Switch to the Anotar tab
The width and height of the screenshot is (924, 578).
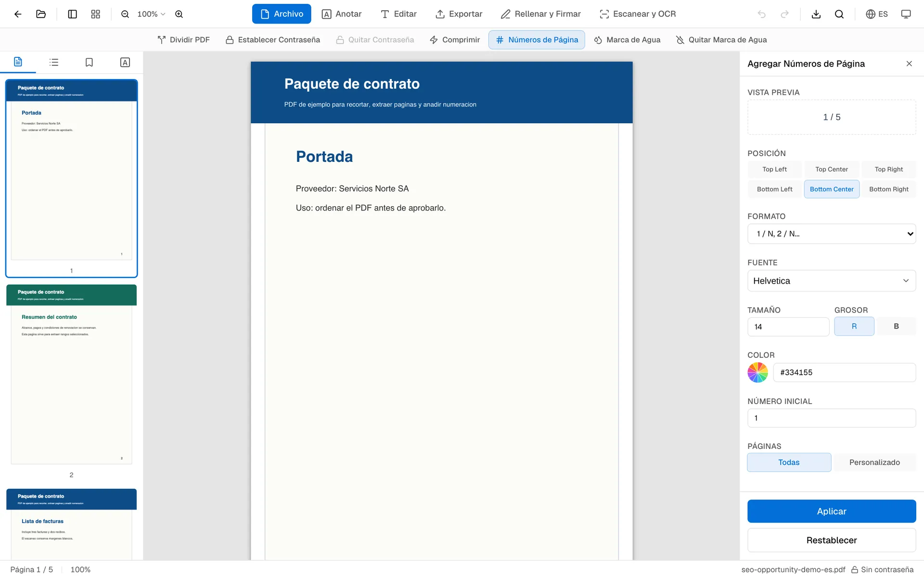[342, 14]
